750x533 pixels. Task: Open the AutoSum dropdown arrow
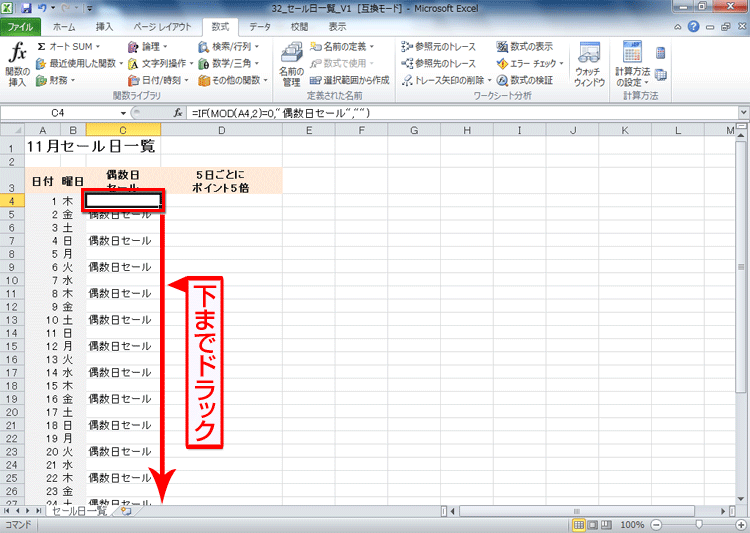tap(98, 47)
